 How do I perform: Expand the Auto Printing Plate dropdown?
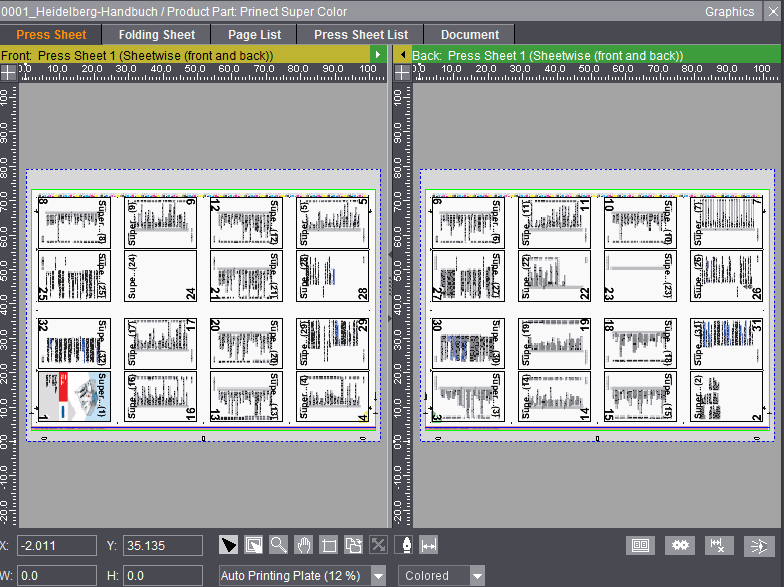[x=378, y=576]
